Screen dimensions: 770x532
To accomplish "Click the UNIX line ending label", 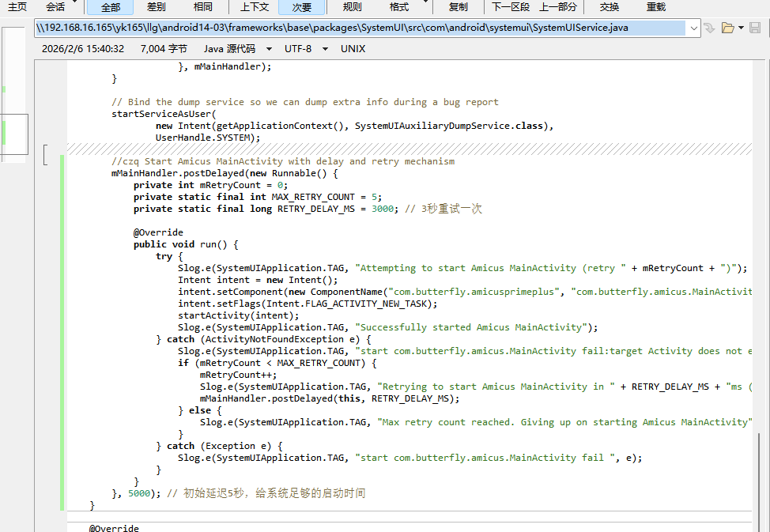I will [353, 49].
